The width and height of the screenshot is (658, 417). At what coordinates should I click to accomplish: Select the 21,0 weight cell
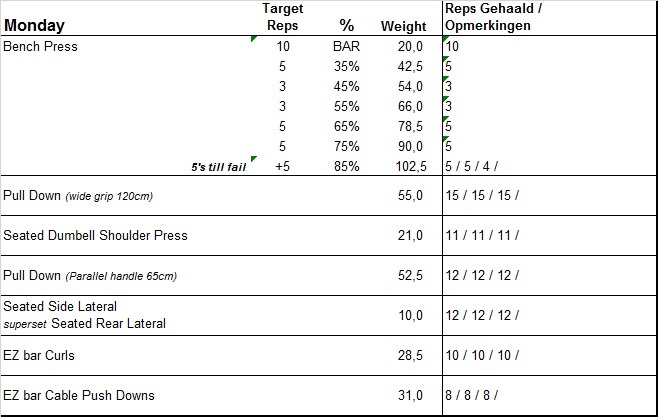pos(410,236)
